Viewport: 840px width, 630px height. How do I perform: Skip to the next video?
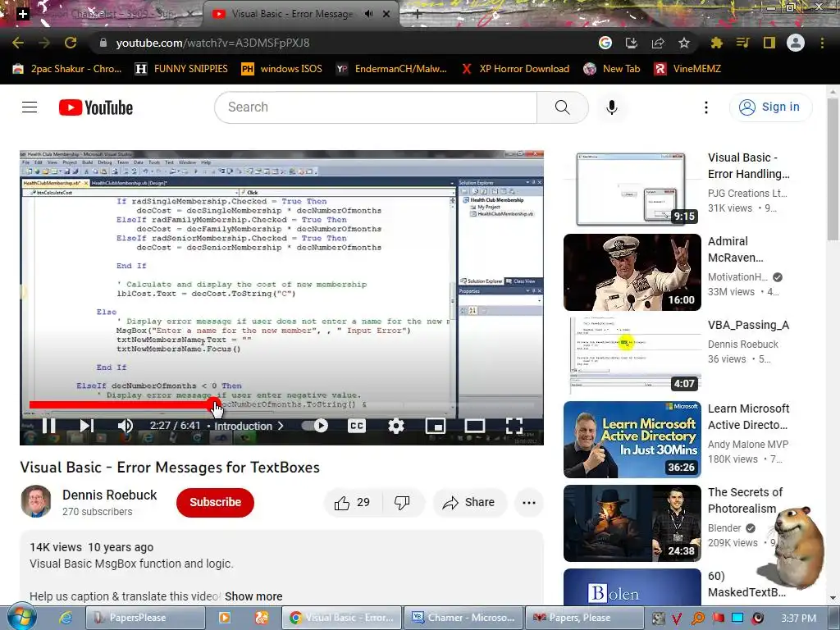click(87, 426)
